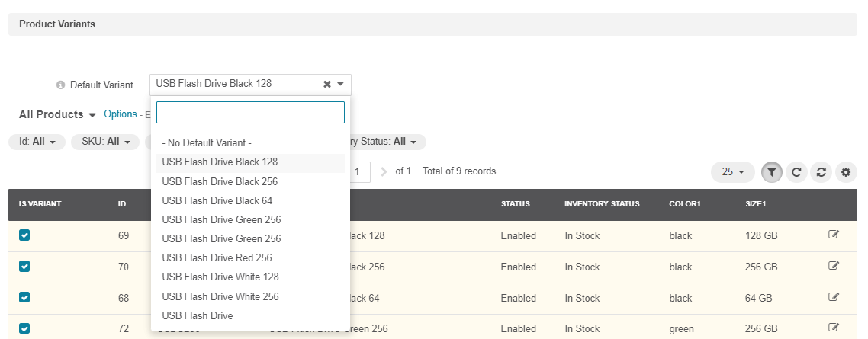Click the reset grid icon with two arrows
The width and height of the screenshot is (868, 339).
click(821, 172)
